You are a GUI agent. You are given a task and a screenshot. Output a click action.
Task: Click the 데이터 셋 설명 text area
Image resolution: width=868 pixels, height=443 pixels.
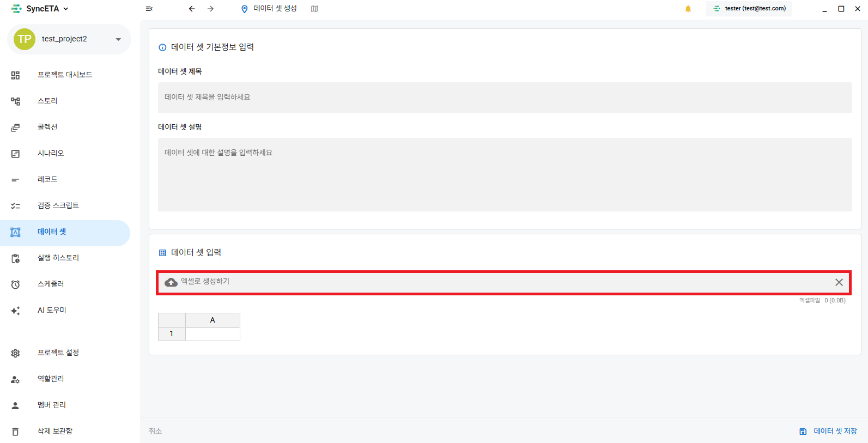coord(505,174)
